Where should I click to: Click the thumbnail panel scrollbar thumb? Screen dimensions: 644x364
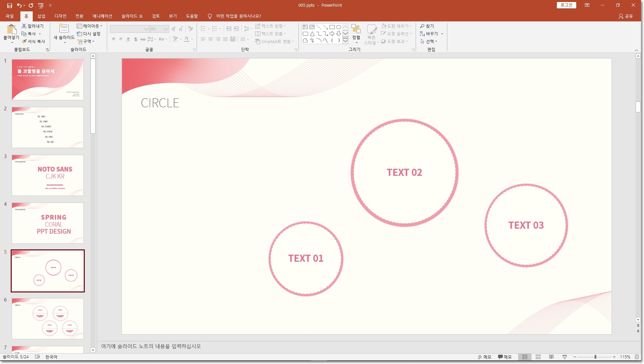tap(93, 97)
